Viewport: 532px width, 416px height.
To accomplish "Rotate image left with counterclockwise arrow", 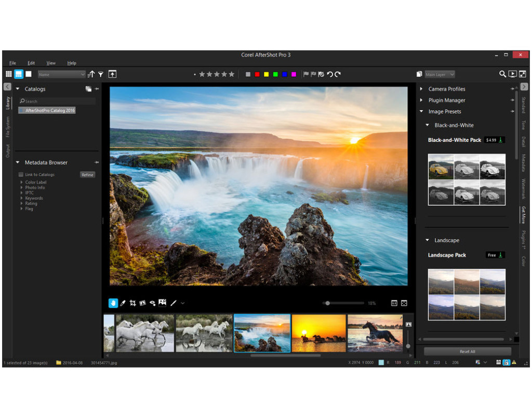I will [x=329, y=74].
